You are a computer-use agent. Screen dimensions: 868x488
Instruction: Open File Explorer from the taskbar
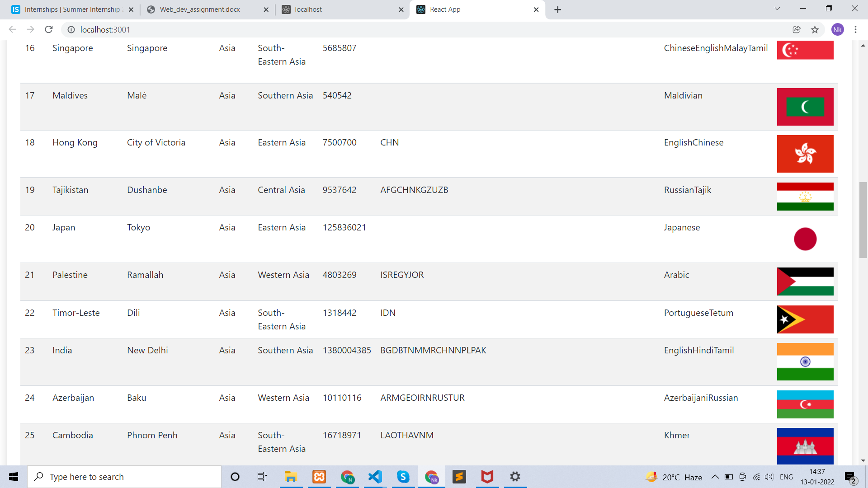[291, 477]
